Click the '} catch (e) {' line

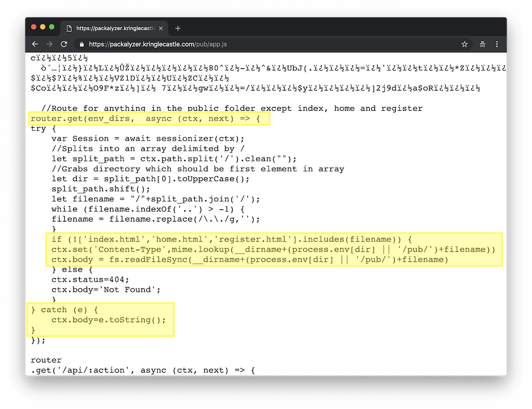click(x=64, y=310)
